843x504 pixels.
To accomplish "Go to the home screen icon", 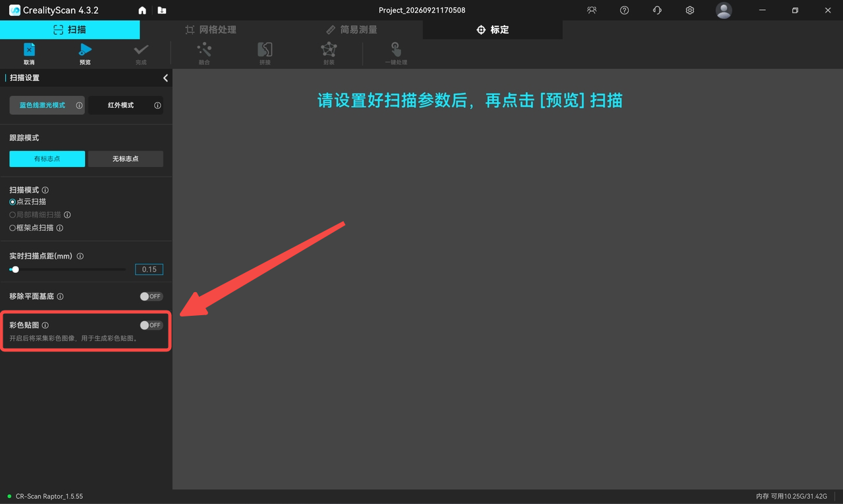I will (x=142, y=11).
